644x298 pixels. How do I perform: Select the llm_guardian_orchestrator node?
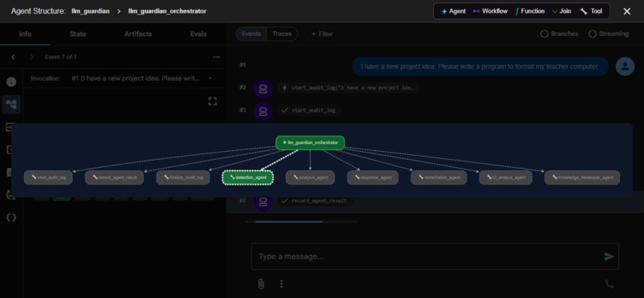[310, 142]
